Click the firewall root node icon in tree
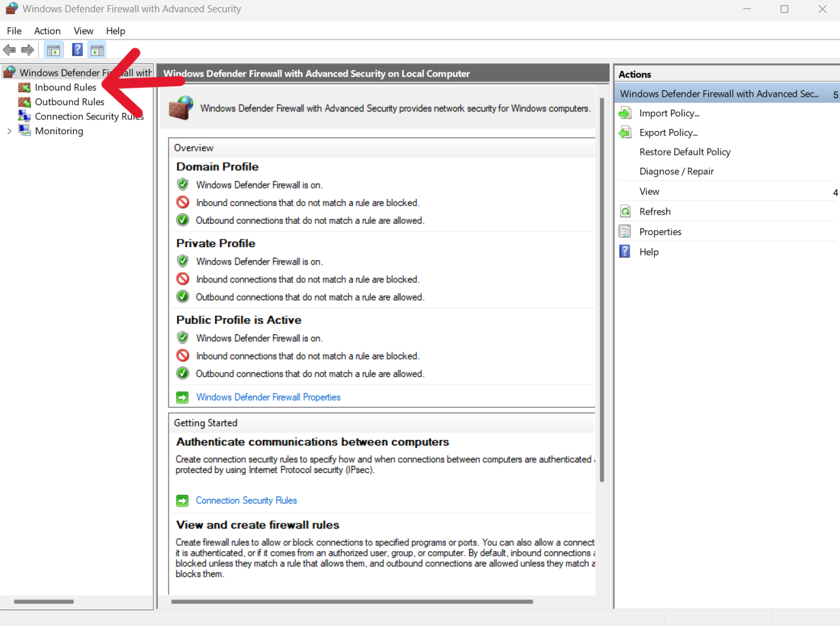Image resolution: width=840 pixels, height=626 pixels. click(x=10, y=72)
